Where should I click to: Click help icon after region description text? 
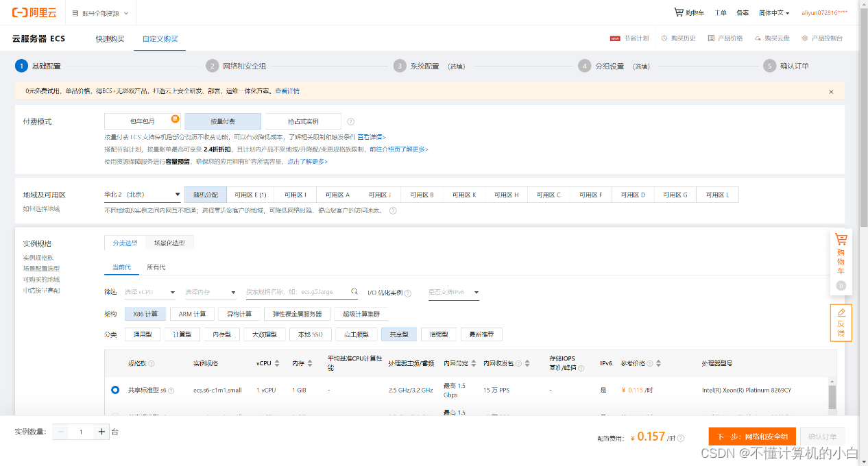coord(393,211)
